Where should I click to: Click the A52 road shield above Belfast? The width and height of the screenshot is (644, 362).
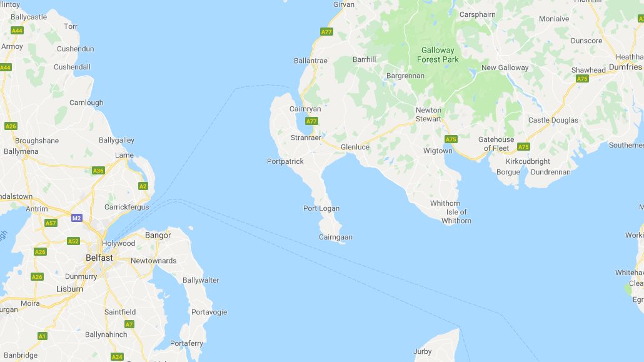74,241
